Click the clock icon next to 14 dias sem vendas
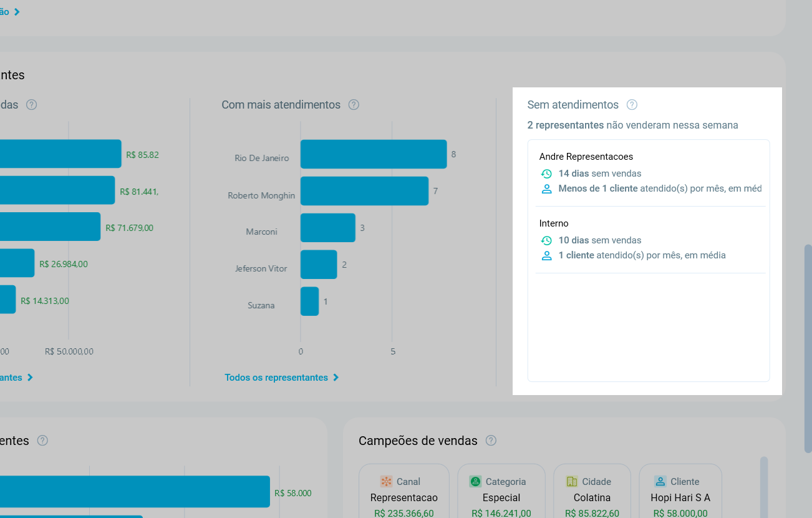Image resolution: width=812 pixels, height=518 pixels. [x=546, y=174]
